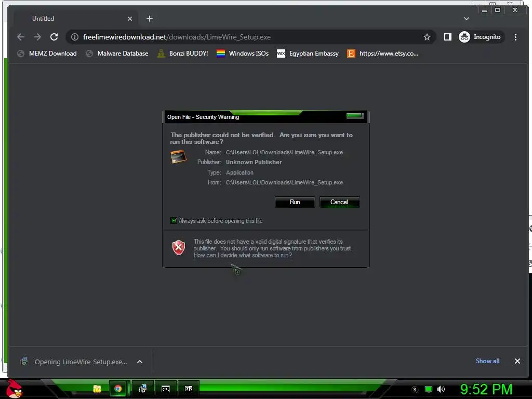Click the Application type text
The image size is (532, 399).
(240, 172)
